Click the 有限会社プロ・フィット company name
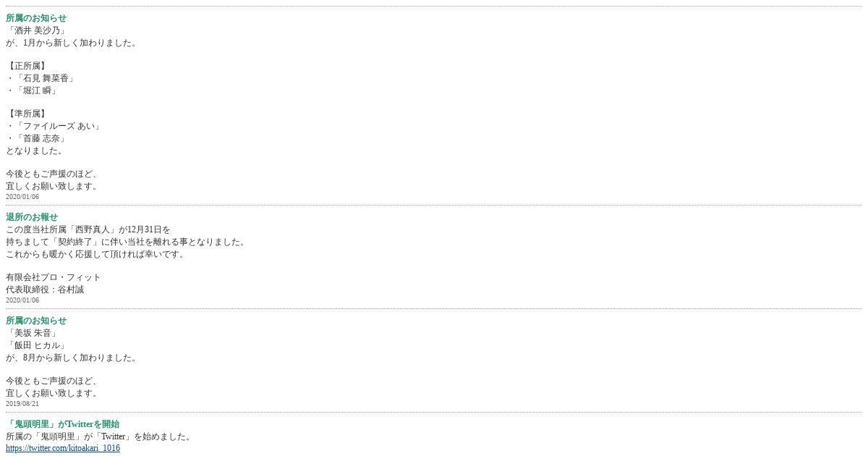Screen dimensions: 868x456 point(54,277)
